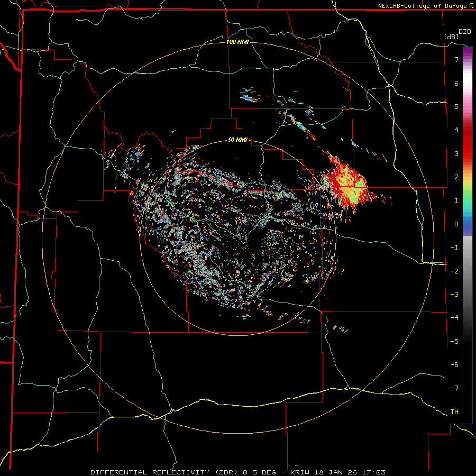
Task: Click the 17:03 timestamp
Action: click(373, 472)
